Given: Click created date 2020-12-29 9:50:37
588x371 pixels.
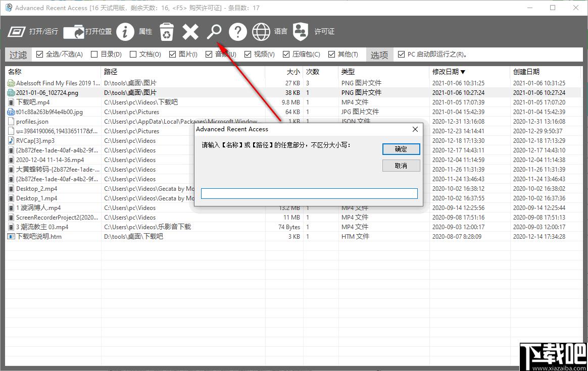Looking at the screenshot, I should pyautogui.click(x=538, y=131).
